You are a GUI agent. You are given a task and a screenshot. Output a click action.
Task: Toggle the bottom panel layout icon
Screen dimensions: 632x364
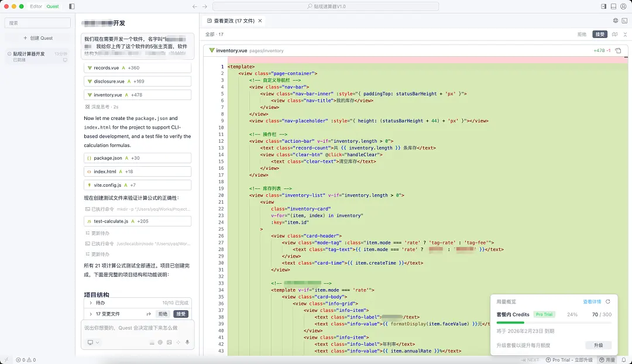(613, 6)
